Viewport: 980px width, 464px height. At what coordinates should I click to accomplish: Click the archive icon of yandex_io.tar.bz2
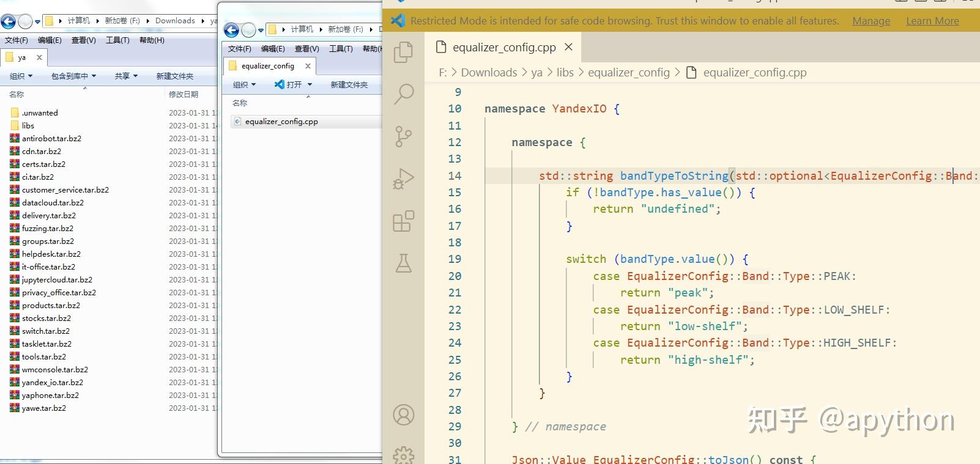tap(15, 382)
